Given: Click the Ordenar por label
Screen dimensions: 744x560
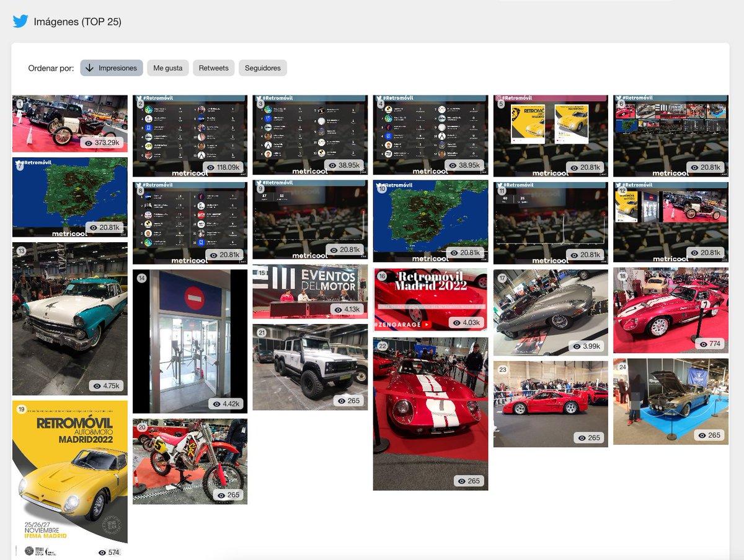Looking at the screenshot, I should (x=51, y=68).
